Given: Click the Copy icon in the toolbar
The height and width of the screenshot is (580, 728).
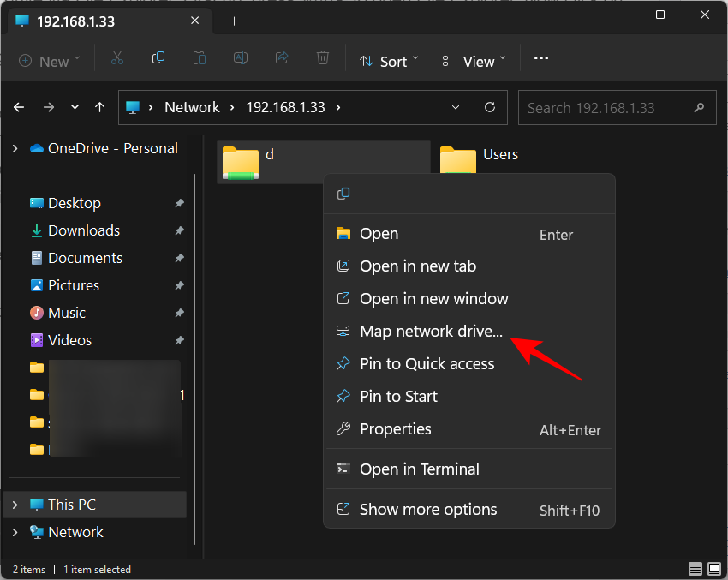Looking at the screenshot, I should pos(158,58).
